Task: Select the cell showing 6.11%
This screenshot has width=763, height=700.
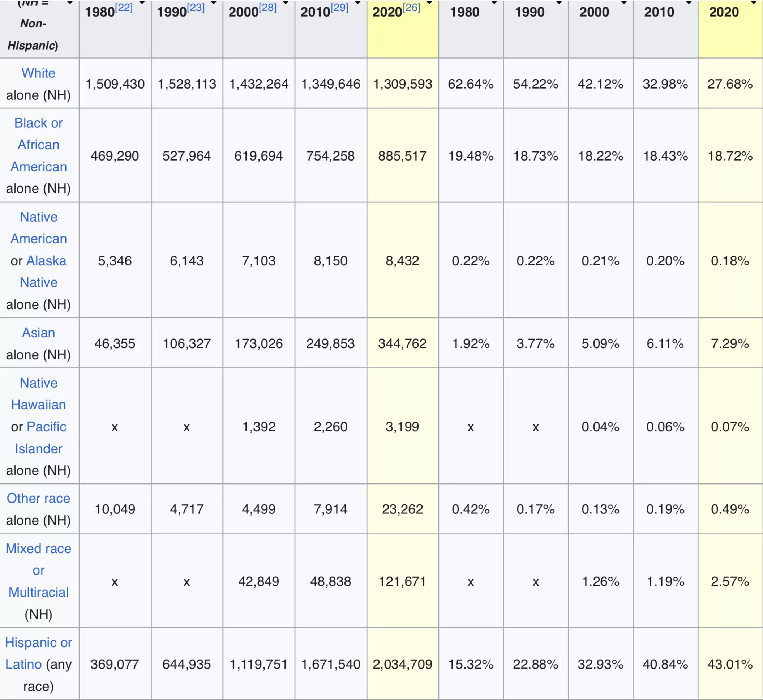Action: [x=665, y=343]
